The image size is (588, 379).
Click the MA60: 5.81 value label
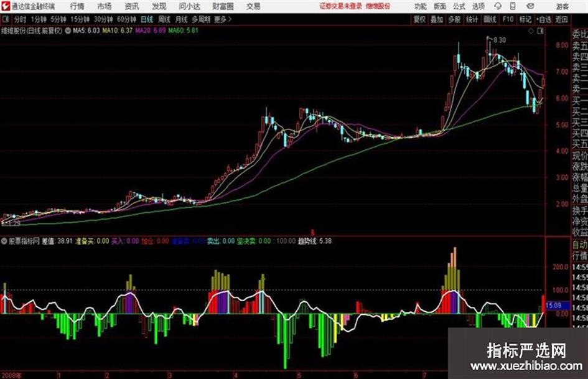183,30
